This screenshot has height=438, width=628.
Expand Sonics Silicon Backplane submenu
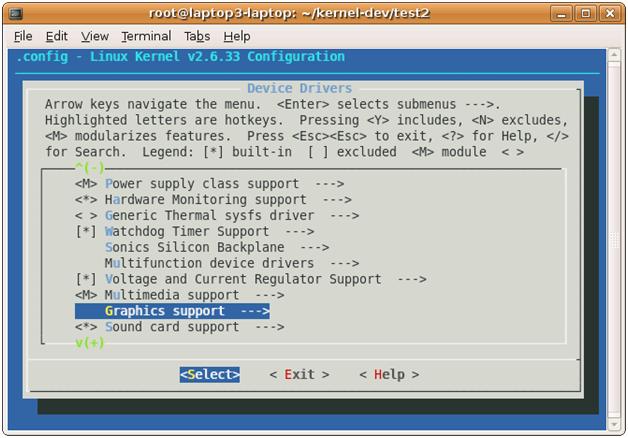(216, 247)
